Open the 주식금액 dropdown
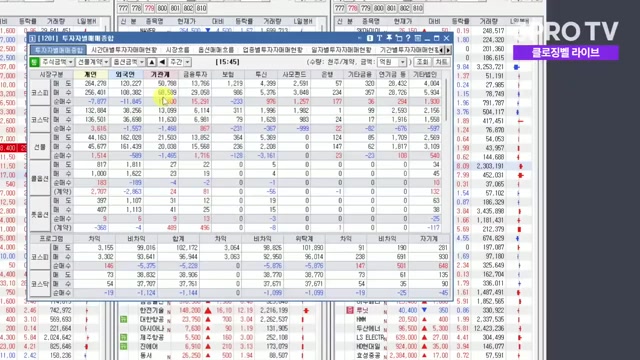 57,62
